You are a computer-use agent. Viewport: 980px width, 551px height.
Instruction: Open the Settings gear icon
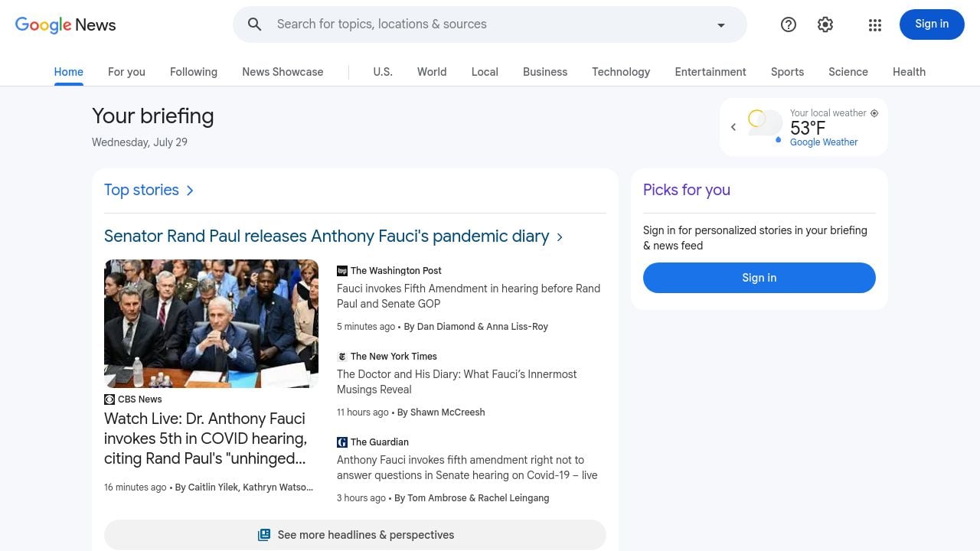click(825, 24)
